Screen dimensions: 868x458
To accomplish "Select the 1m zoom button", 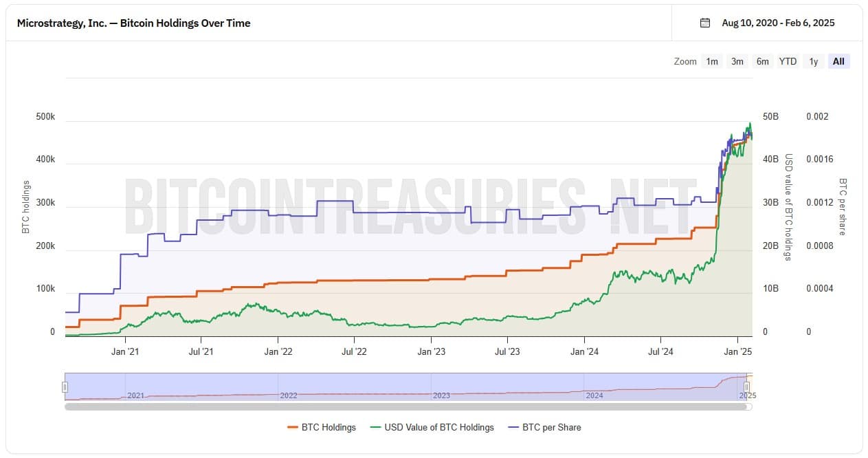I will click(x=712, y=61).
